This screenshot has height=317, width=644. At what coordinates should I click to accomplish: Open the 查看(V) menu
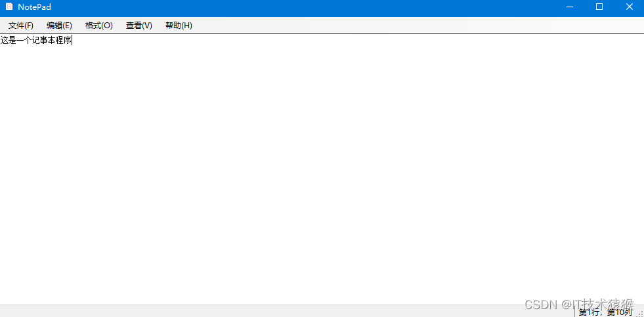[x=139, y=26]
